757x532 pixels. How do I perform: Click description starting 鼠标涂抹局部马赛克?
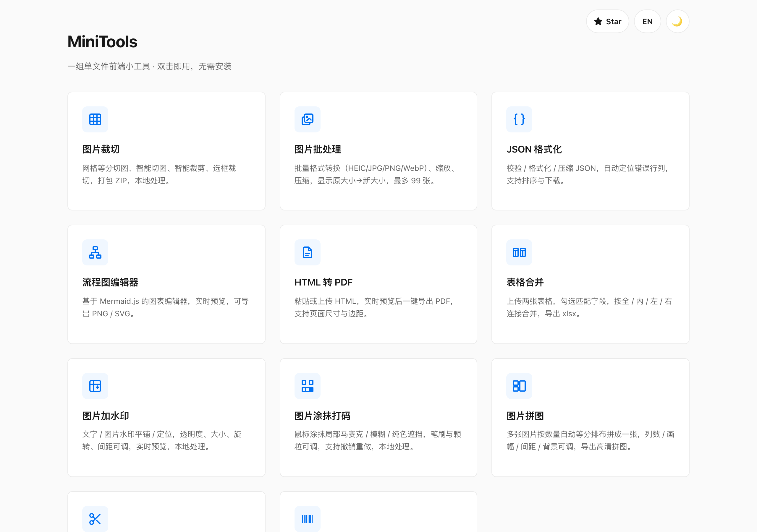pos(378,440)
